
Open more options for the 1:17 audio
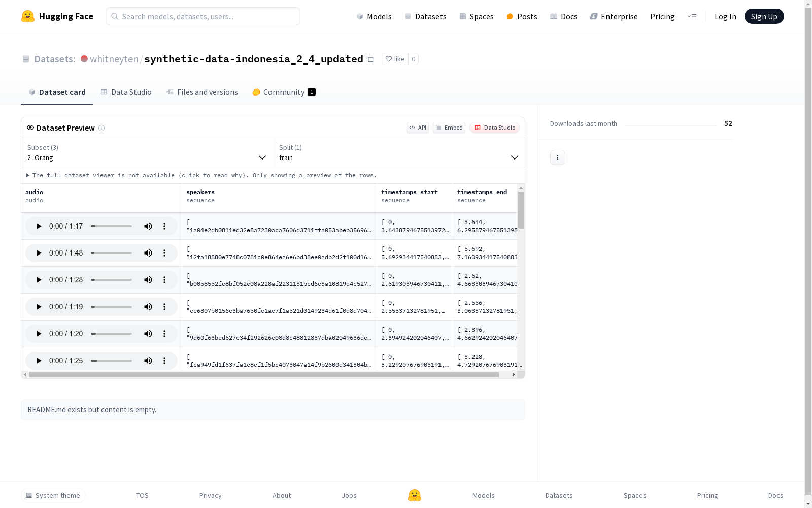pos(164,226)
